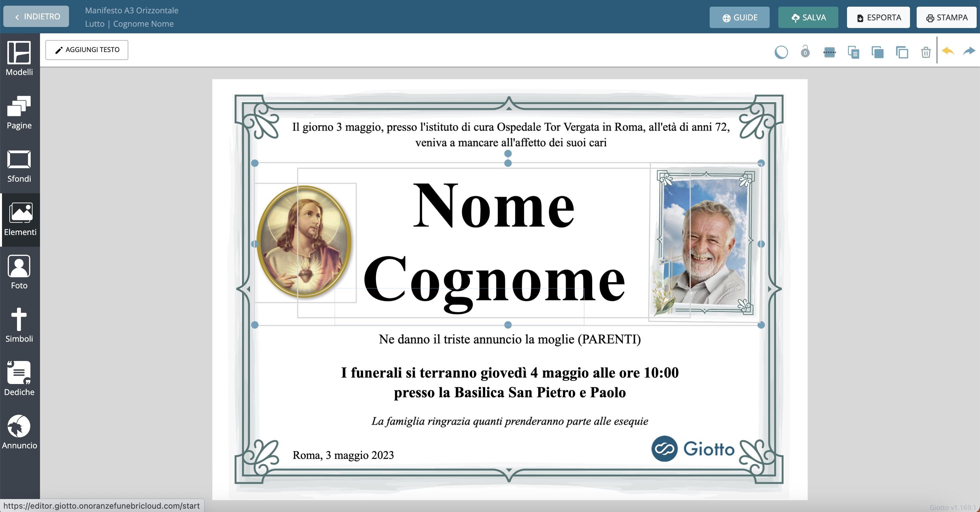Click the yellow undo arrow
Viewport: 980px width, 512px height.
(x=948, y=51)
